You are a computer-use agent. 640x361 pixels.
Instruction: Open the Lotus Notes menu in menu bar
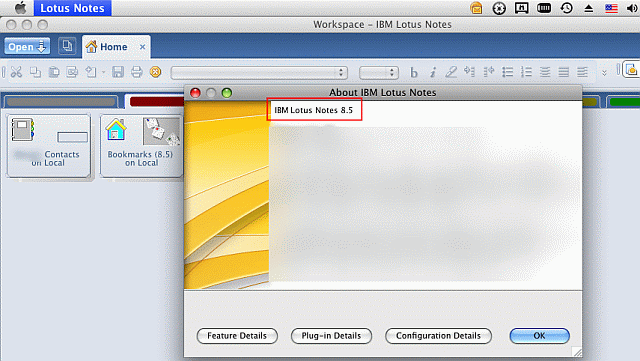pos(72,8)
